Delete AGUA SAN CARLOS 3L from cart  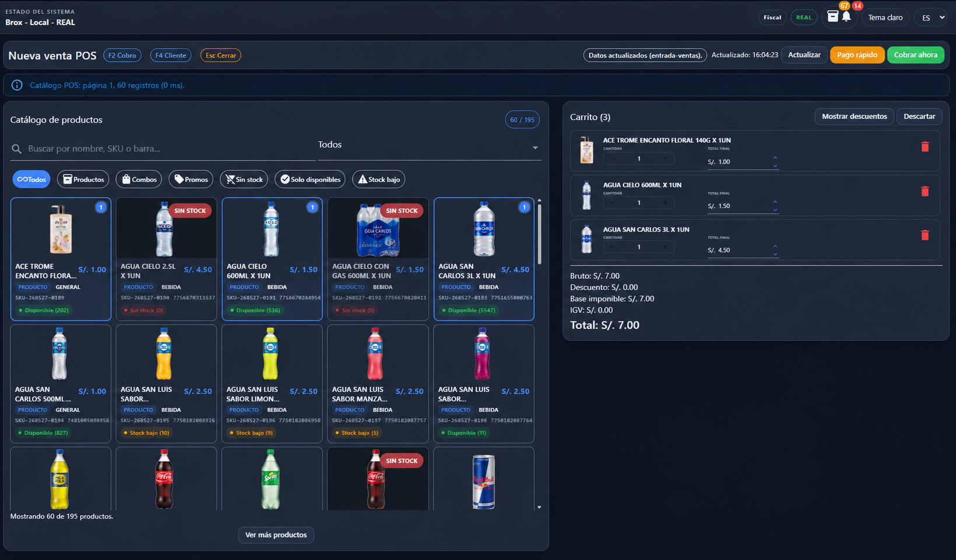click(x=925, y=235)
